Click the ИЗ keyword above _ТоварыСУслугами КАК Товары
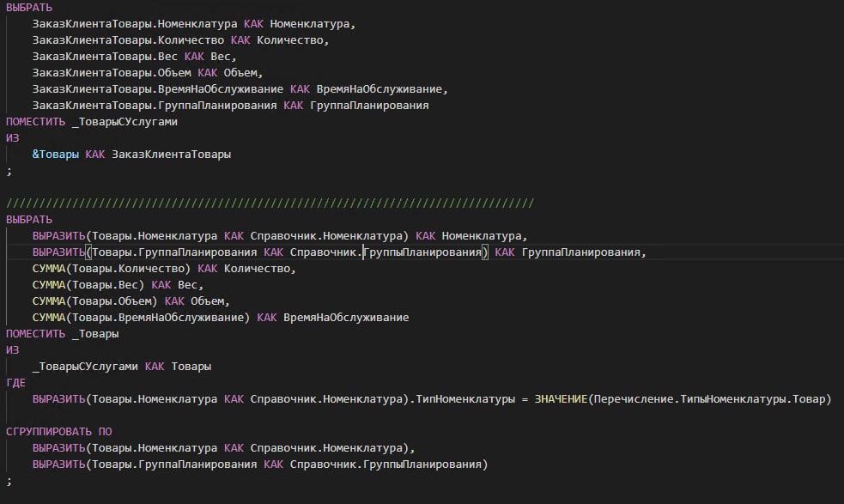Viewport: 844px width, 504px height. tap(12, 350)
